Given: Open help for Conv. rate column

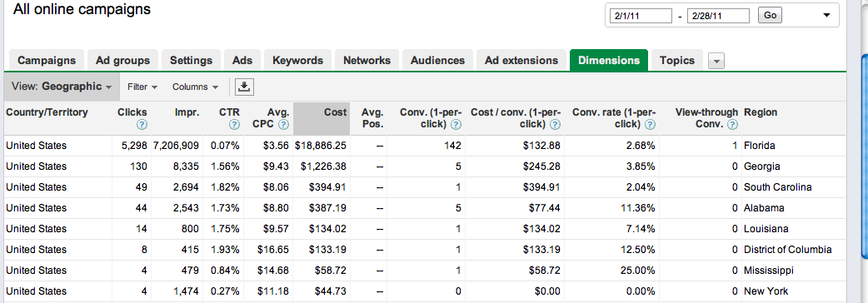Looking at the screenshot, I should point(651,125).
